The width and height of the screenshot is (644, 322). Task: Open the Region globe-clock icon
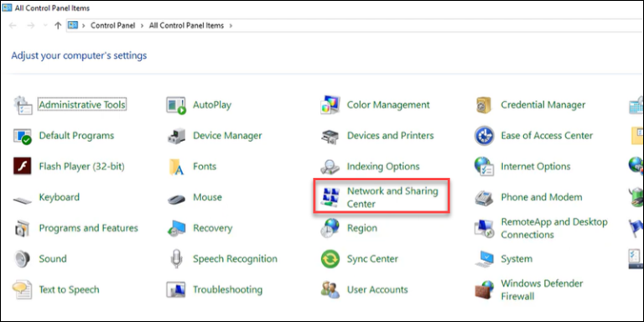click(x=330, y=228)
